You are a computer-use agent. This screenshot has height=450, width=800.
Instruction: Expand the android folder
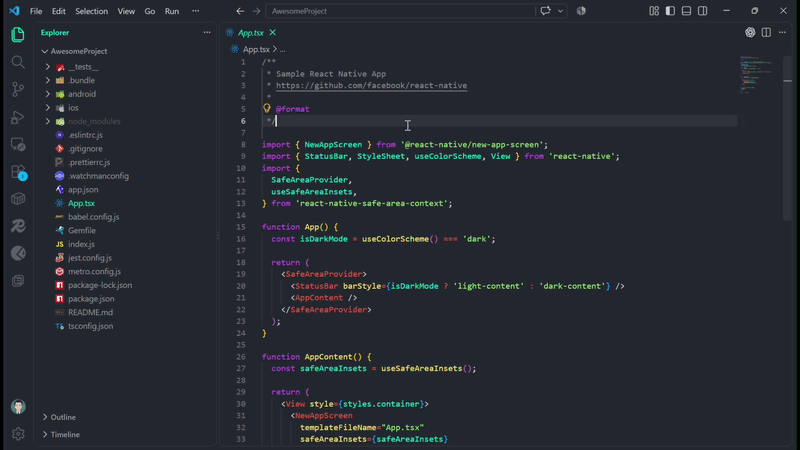tap(48, 94)
